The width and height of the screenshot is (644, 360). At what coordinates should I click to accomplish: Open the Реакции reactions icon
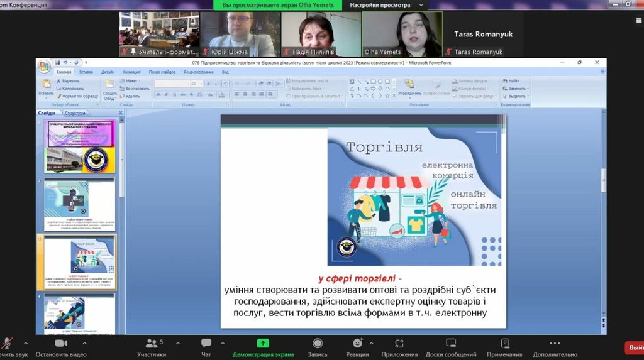(x=357, y=343)
